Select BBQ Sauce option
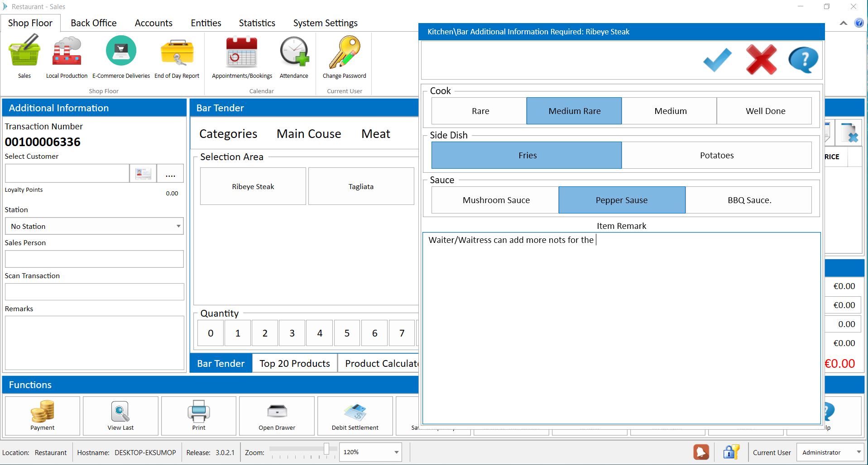The image size is (868, 465). pyautogui.click(x=748, y=200)
